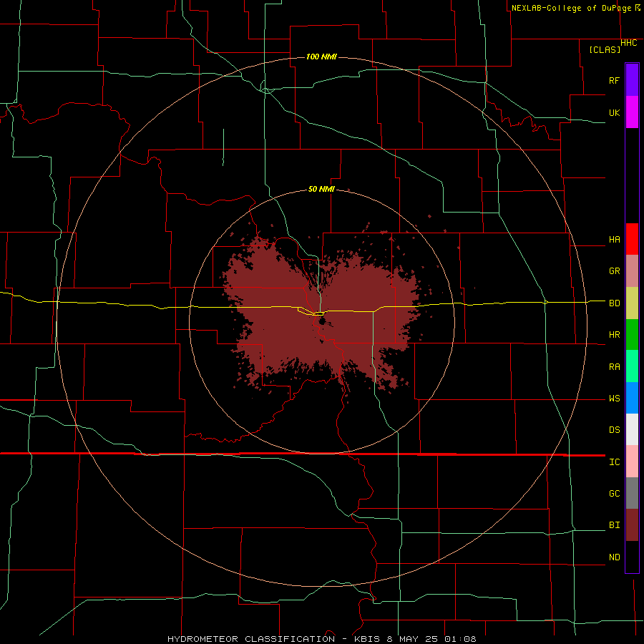Pick the HR green legend swatch
644x644 pixels.
pos(632,335)
